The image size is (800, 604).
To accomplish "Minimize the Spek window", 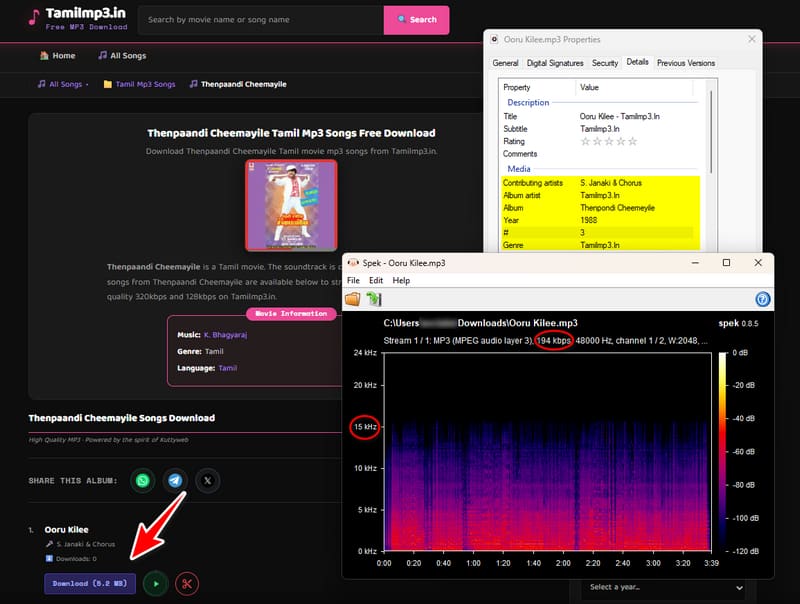I will [695, 263].
